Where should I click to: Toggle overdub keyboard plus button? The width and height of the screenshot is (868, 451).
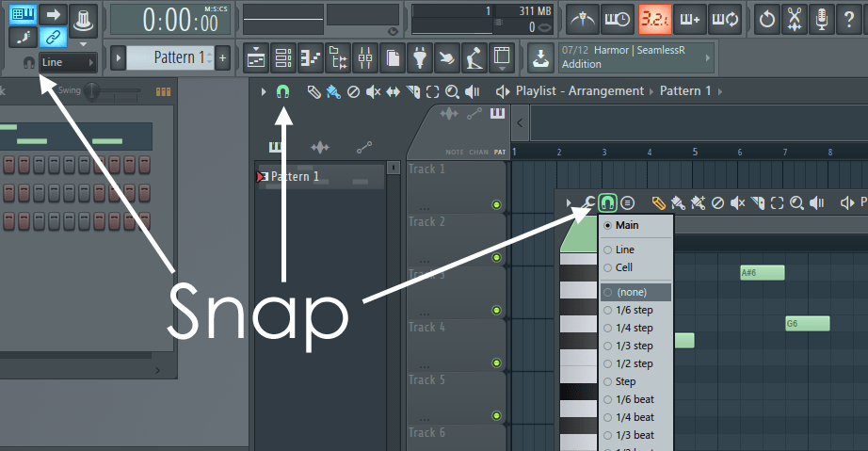tap(690, 20)
